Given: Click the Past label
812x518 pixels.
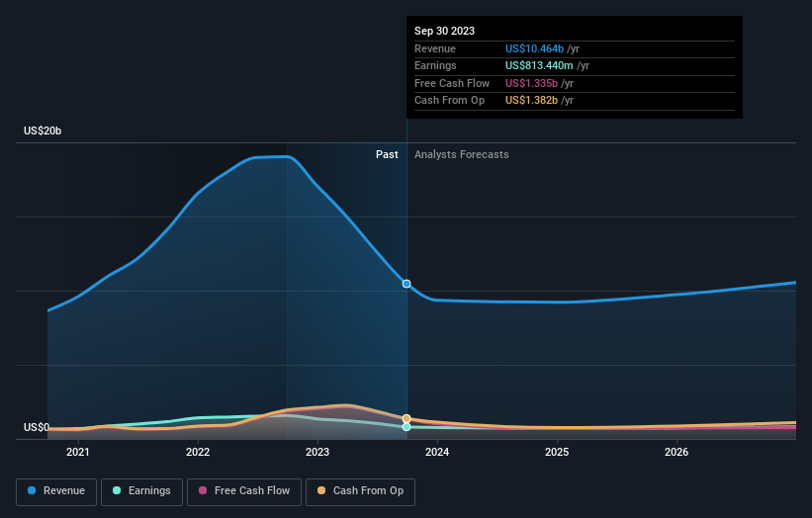Looking at the screenshot, I should click(x=387, y=155).
